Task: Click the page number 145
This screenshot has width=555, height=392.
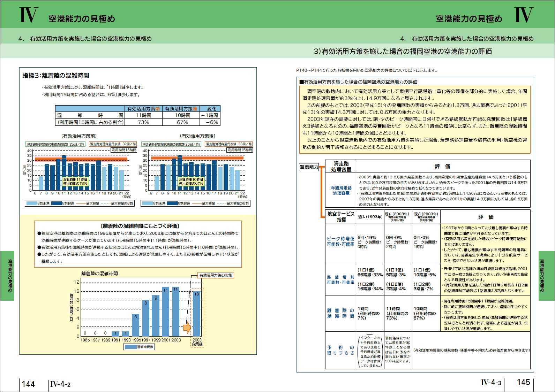Action: pos(523,382)
